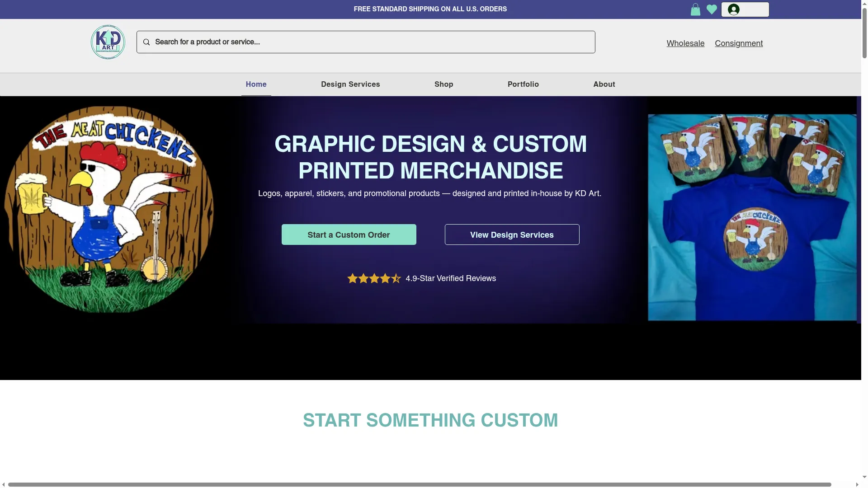
Task: Click the scroll down arrow
Action: (864, 477)
